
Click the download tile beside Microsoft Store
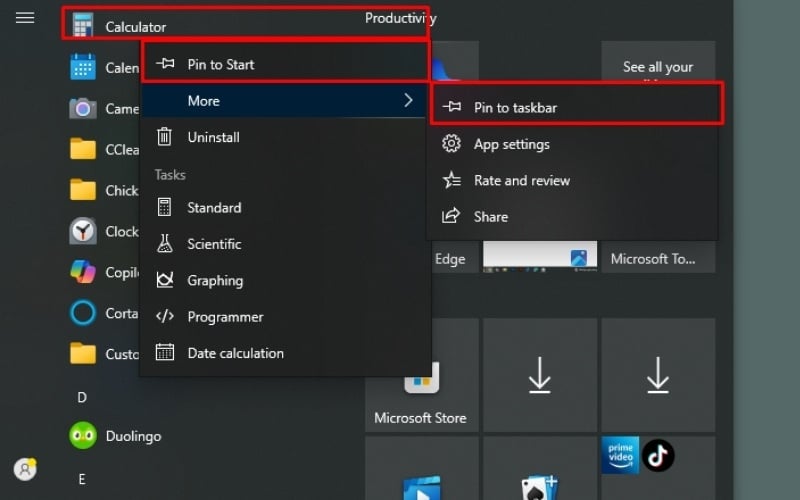click(x=540, y=375)
